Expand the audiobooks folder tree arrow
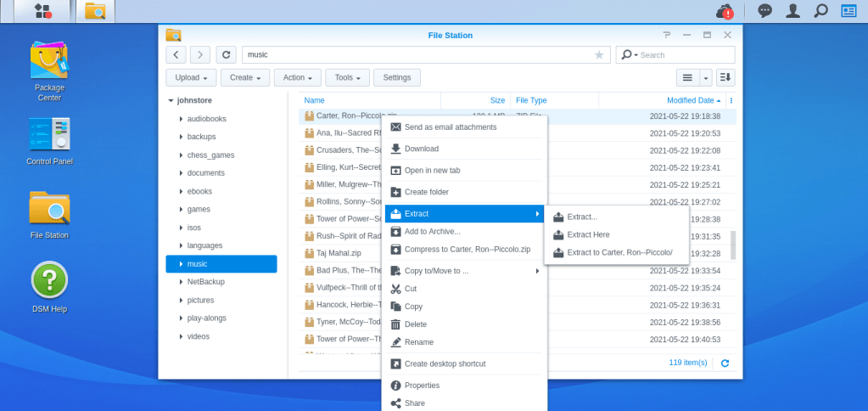Viewport: 868px width, 411px height. [181, 119]
